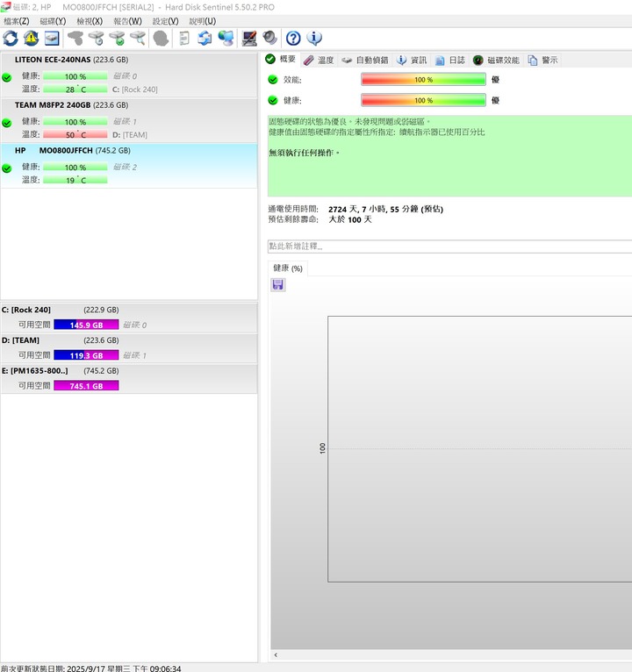Click the blue help question mark icon
The image size is (632, 672).
point(293,38)
